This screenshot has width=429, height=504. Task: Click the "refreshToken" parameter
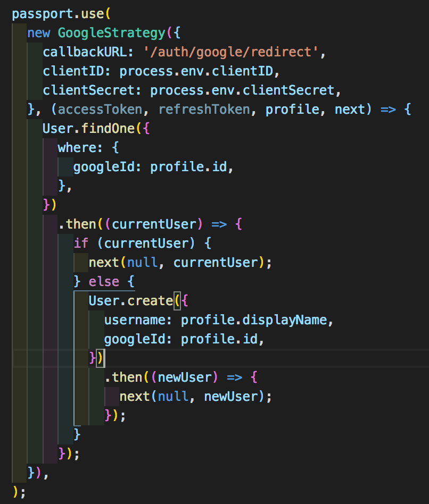[204, 110]
